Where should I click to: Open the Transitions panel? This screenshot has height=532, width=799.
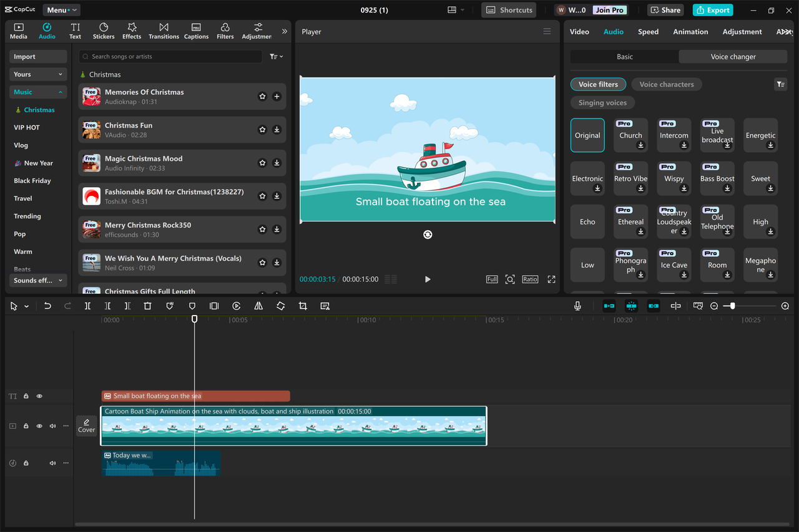164,31
